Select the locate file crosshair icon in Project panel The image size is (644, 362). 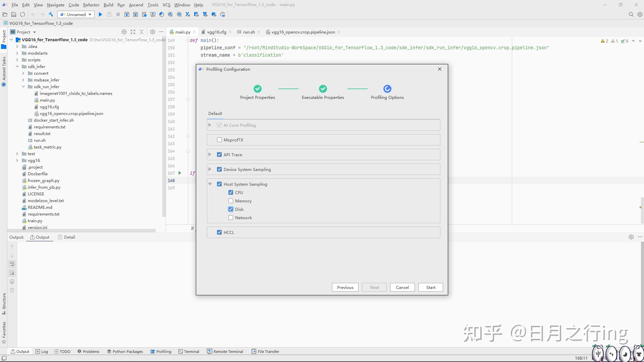tap(124, 32)
